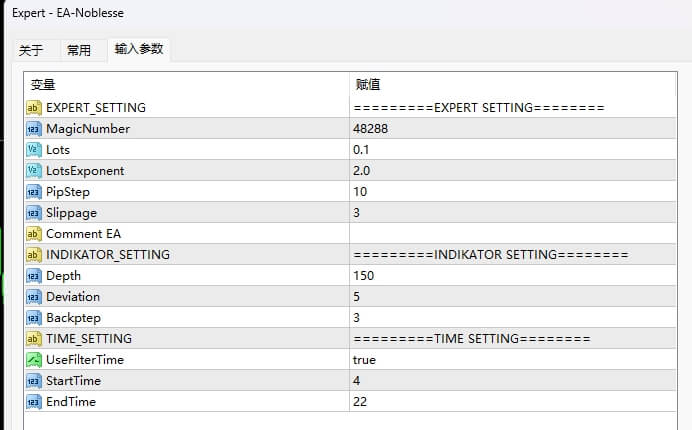Click the 赋值 column header
The width and height of the screenshot is (692, 430).
tap(368, 85)
